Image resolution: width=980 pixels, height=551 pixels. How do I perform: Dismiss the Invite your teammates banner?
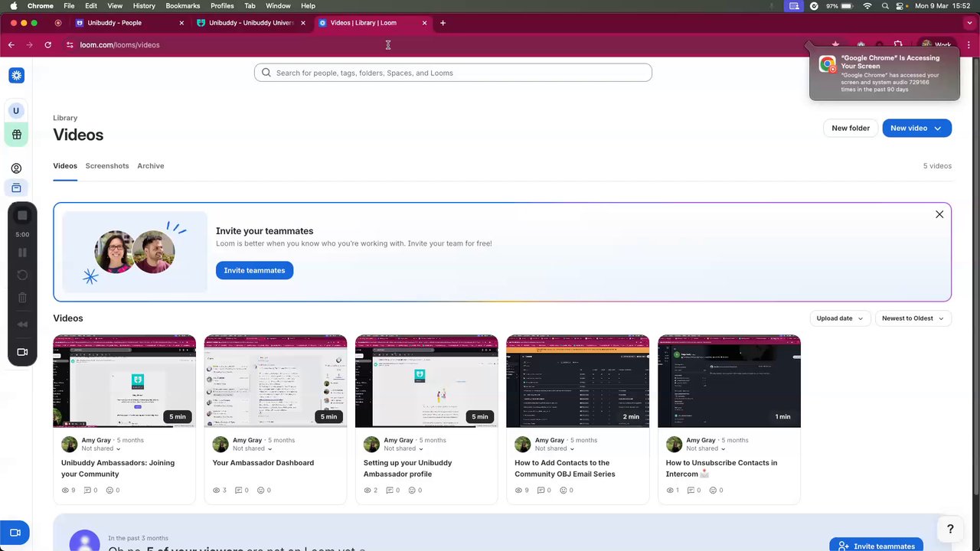click(x=939, y=214)
